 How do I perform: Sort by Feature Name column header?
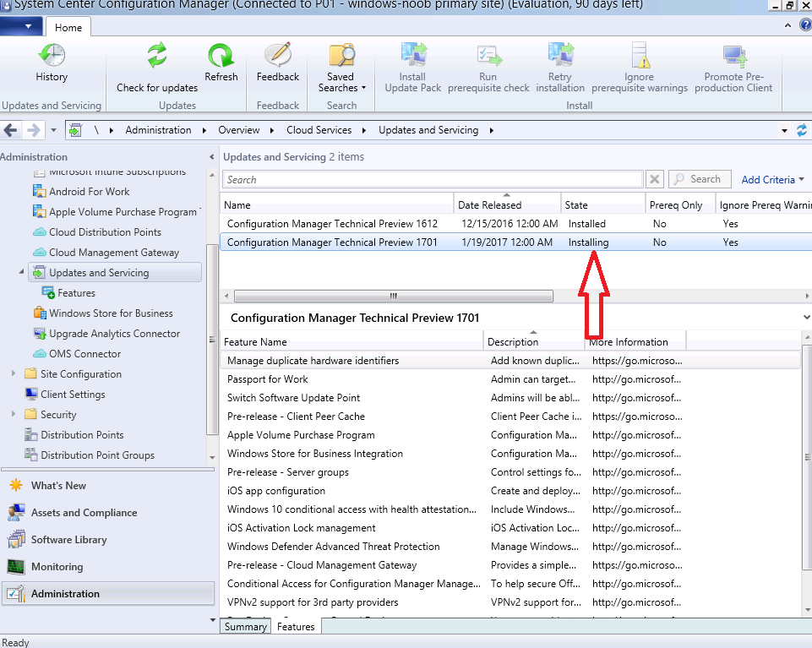(352, 342)
